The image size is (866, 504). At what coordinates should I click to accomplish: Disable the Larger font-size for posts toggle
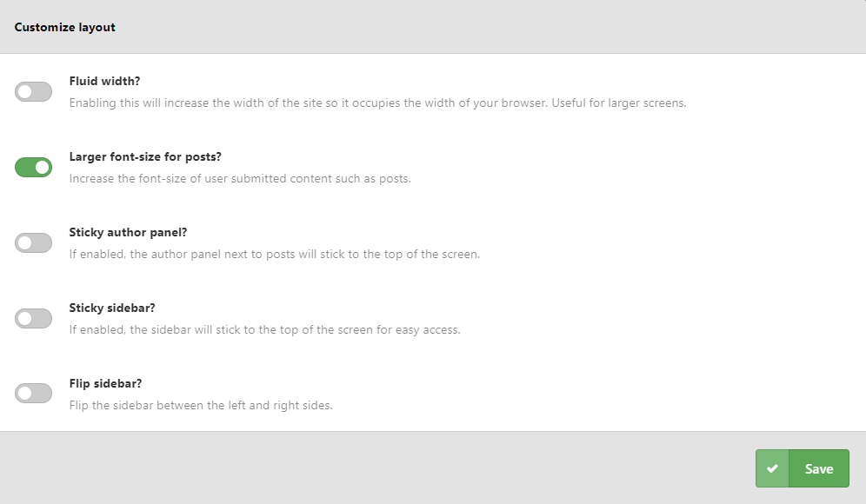33,167
